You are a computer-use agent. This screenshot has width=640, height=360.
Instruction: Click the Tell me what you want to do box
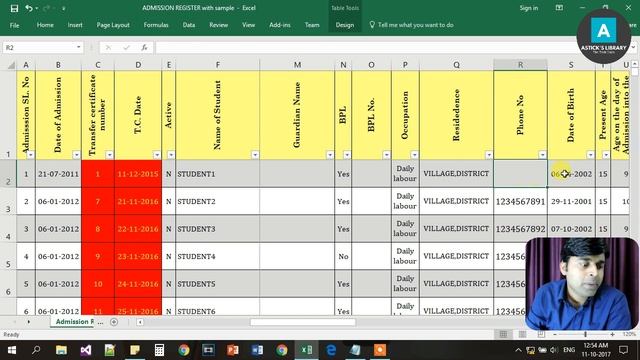tap(411, 25)
